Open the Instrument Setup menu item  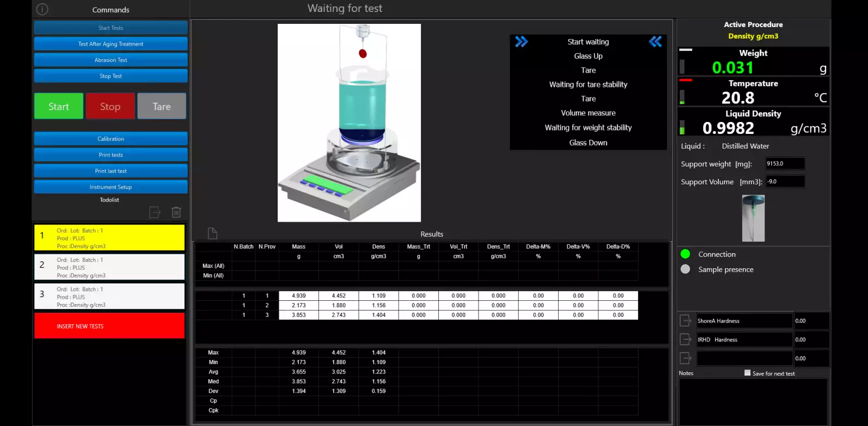[x=111, y=187]
